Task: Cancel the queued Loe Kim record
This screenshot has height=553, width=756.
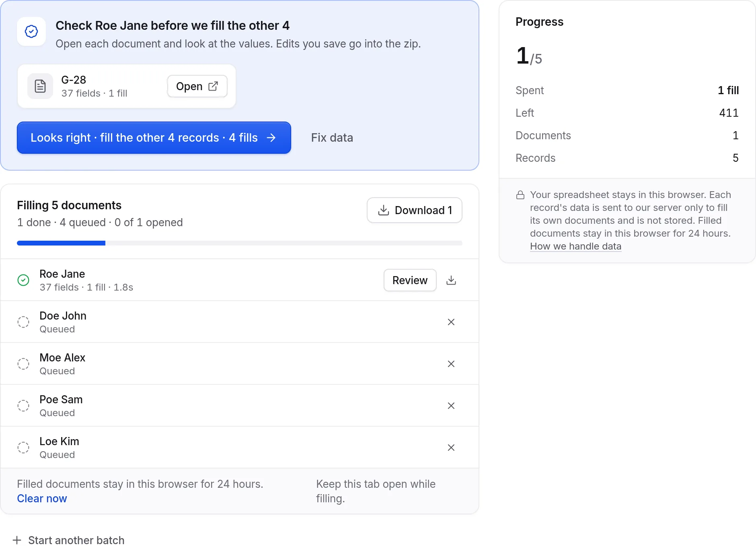Action: (x=451, y=448)
